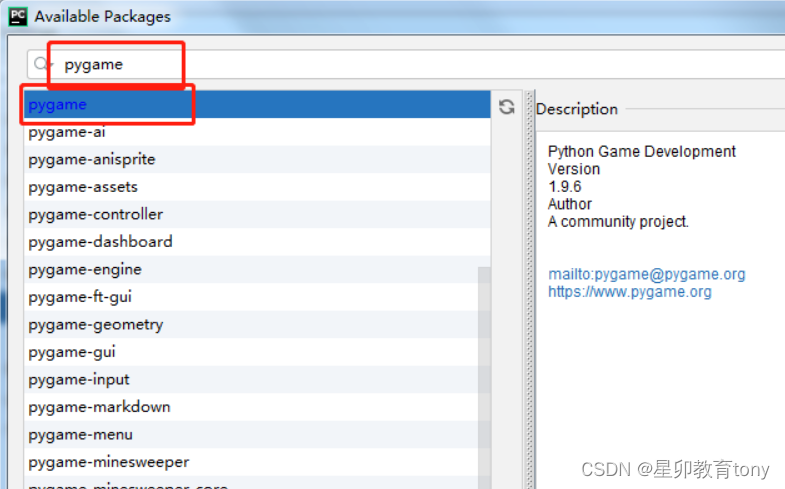The image size is (785, 489).
Task: Select the pygame package row
Action: coord(257,104)
